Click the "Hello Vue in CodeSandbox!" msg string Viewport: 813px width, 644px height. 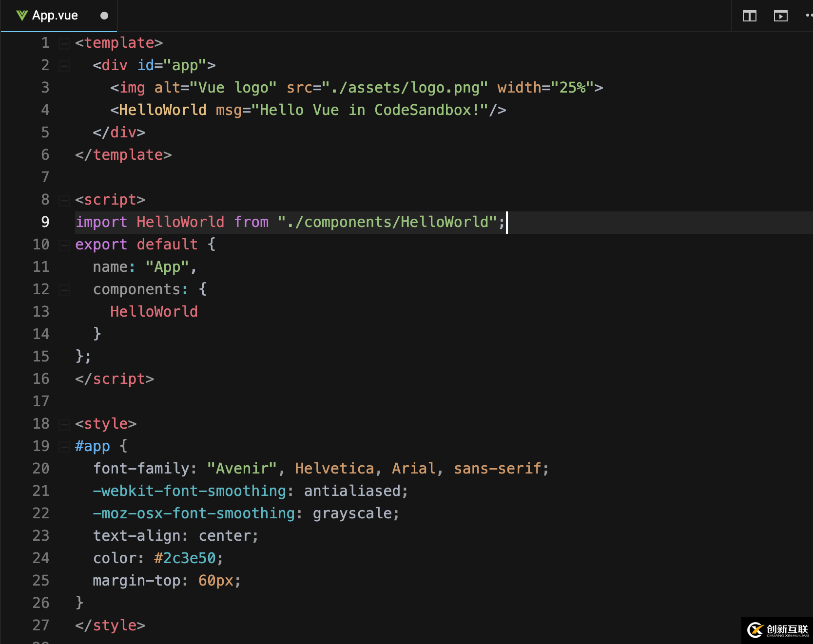click(x=370, y=110)
